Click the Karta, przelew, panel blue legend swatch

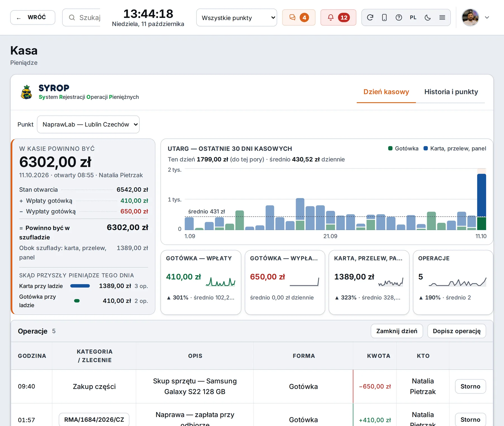[x=426, y=148]
